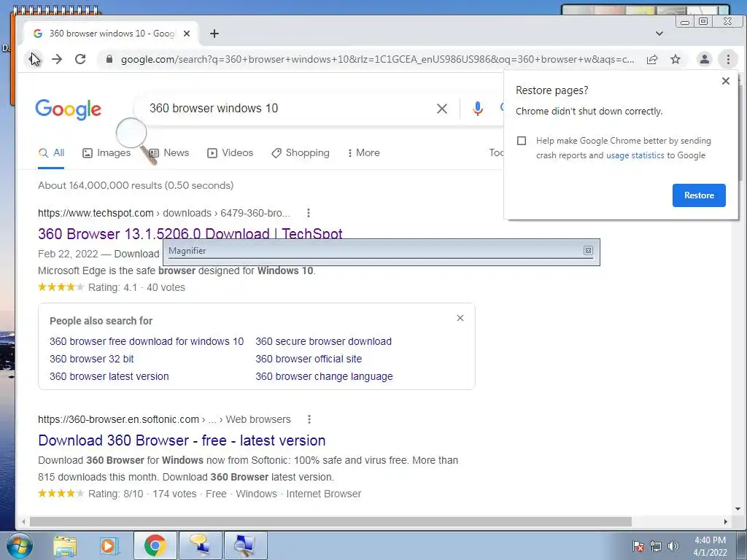The image size is (747, 560).
Task: Go forward with the browser forward arrow
Action: click(57, 59)
